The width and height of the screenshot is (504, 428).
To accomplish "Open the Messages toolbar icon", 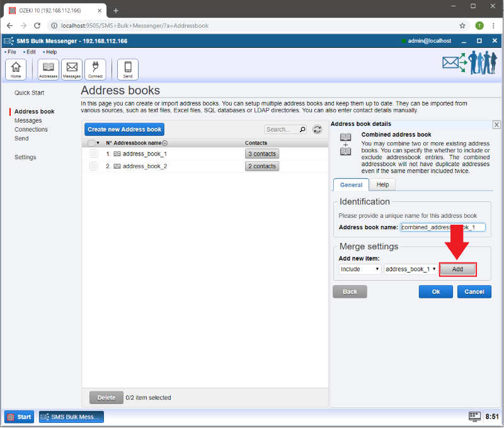I will [72, 69].
